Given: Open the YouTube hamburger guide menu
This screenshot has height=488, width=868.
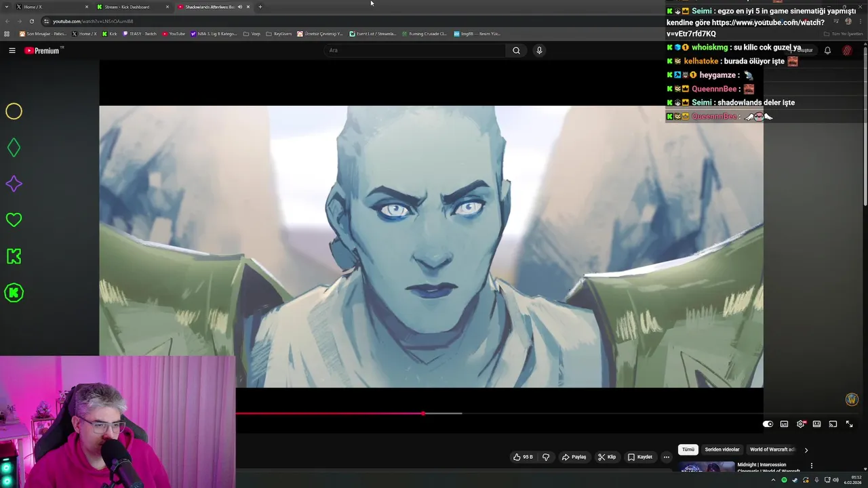Looking at the screenshot, I should click(x=12, y=50).
